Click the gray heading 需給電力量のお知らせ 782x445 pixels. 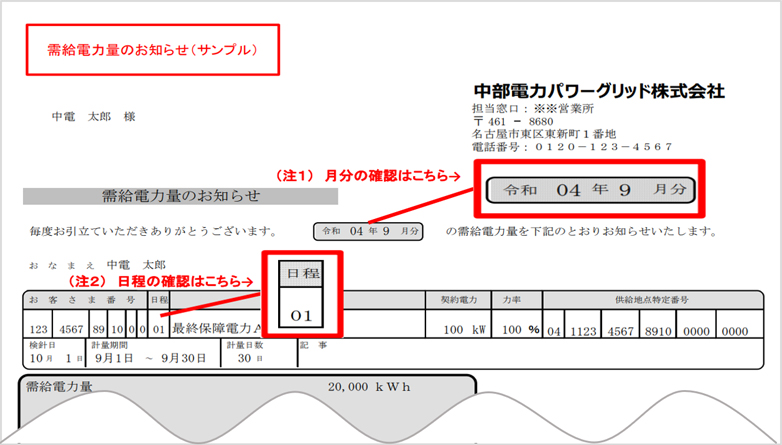[181, 196]
